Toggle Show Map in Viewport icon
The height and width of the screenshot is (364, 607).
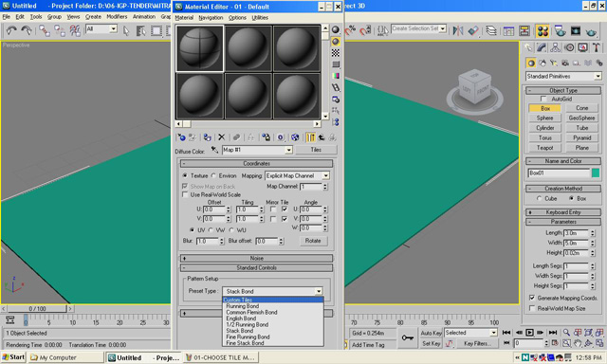pos(295,137)
